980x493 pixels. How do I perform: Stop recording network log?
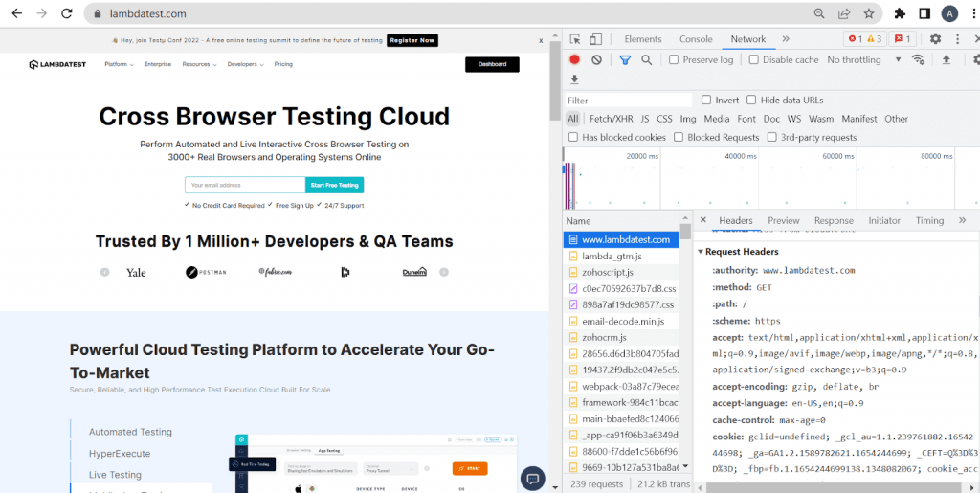pyautogui.click(x=575, y=59)
